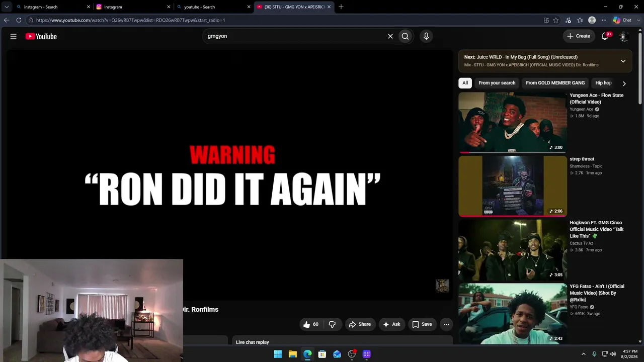Image resolution: width=644 pixels, height=362 pixels.
Task: Open the taskbar clock and date
Action: click(x=629, y=354)
